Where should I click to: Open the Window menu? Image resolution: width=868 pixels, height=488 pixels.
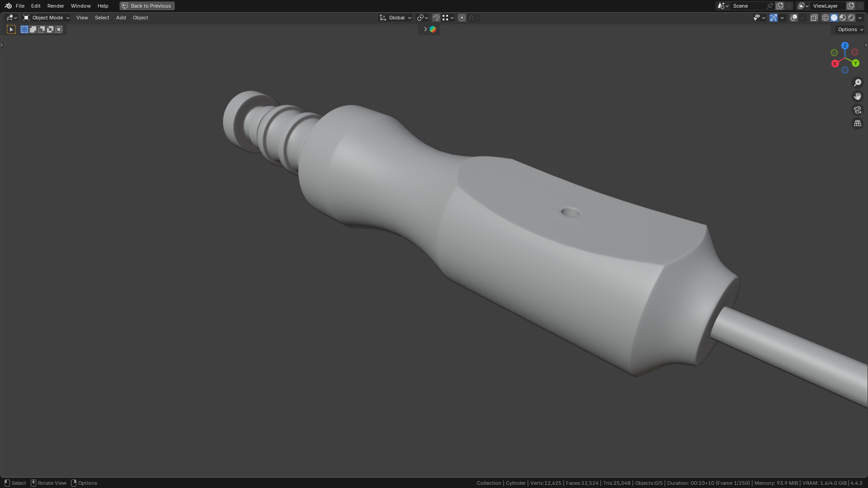(x=80, y=6)
